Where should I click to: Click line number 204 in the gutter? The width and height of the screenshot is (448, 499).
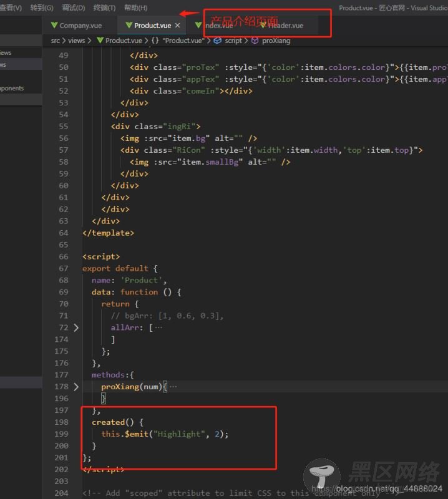[x=61, y=493]
